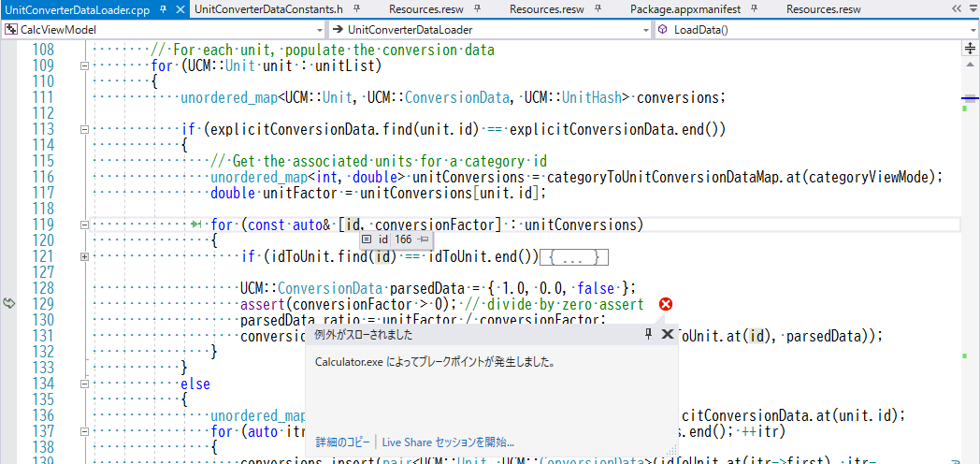Pin the Package.appxmanifest tab
The width and height of the screenshot is (980, 464).
[753, 9]
